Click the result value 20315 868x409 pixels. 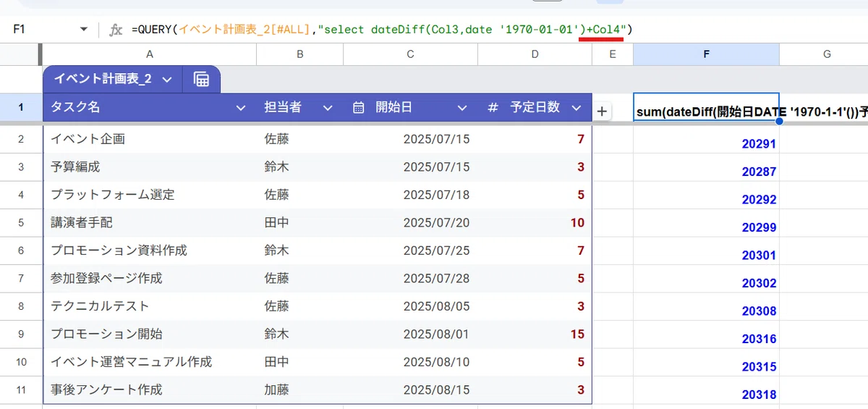click(x=759, y=367)
